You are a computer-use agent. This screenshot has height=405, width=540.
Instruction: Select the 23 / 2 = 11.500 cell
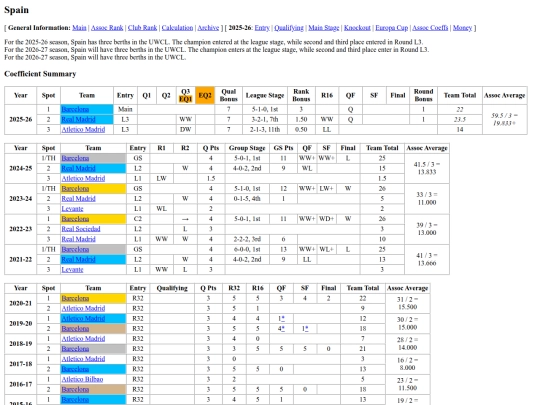coord(407,384)
